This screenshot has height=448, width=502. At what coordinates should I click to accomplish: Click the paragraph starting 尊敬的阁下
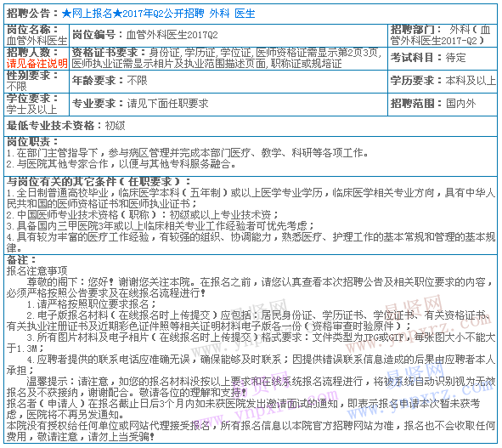click(251, 288)
